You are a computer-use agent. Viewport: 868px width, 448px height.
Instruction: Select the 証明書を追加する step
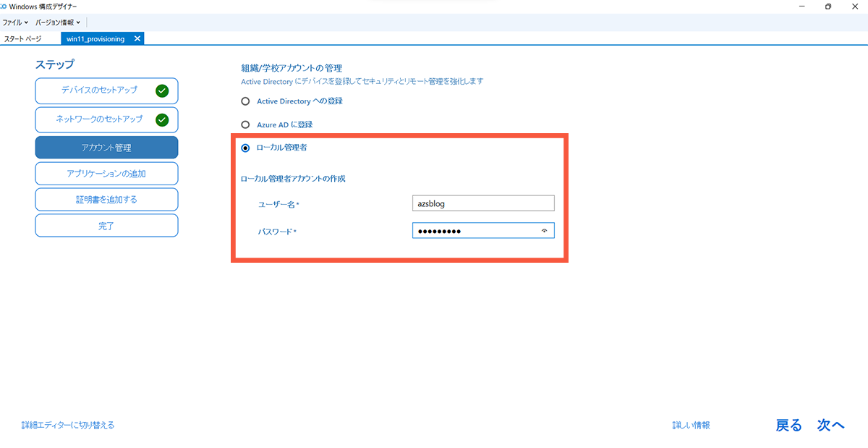point(106,199)
